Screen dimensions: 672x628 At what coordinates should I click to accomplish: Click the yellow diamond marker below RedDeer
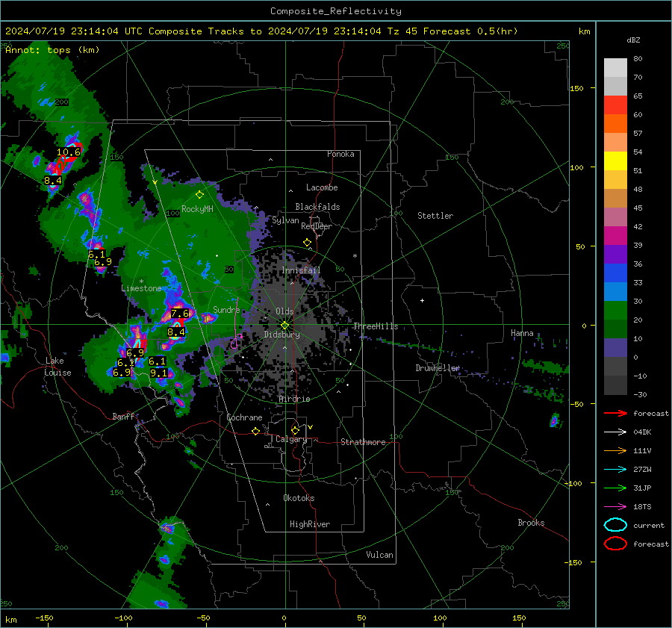tap(308, 243)
